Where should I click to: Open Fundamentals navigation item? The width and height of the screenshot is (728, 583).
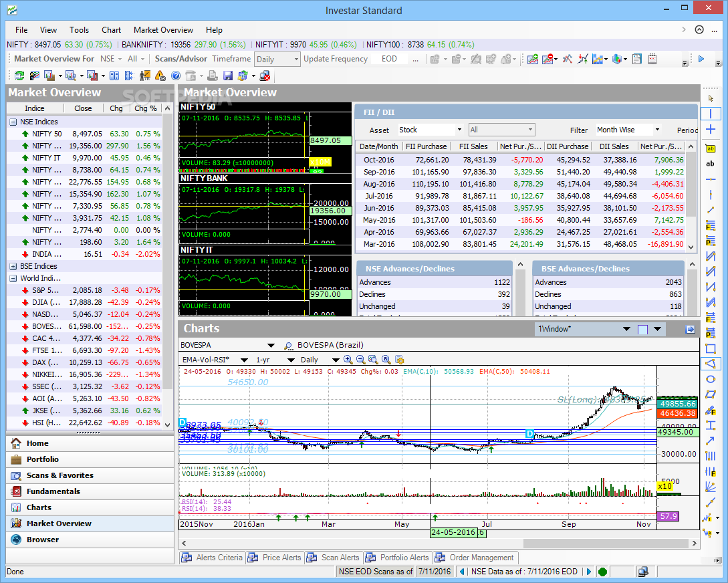click(x=90, y=491)
